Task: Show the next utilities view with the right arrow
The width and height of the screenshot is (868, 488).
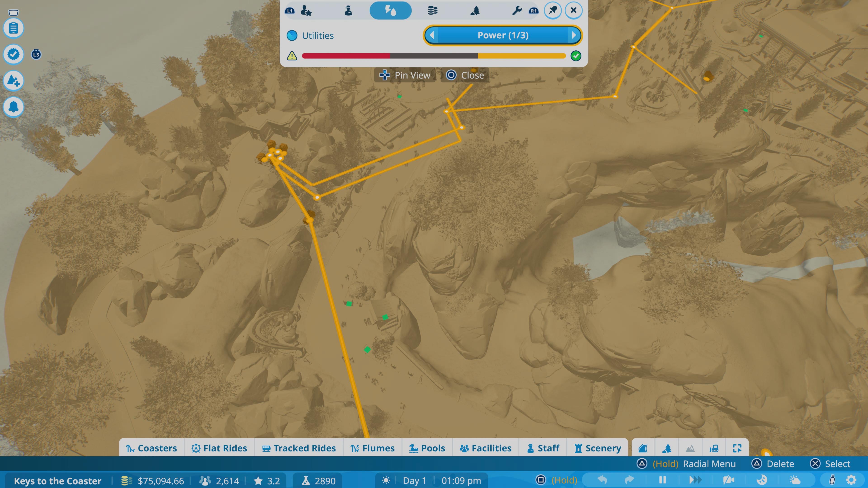Action: pos(574,35)
